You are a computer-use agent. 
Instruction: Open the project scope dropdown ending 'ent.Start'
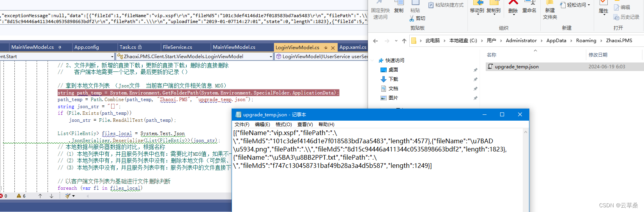click(112, 57)
